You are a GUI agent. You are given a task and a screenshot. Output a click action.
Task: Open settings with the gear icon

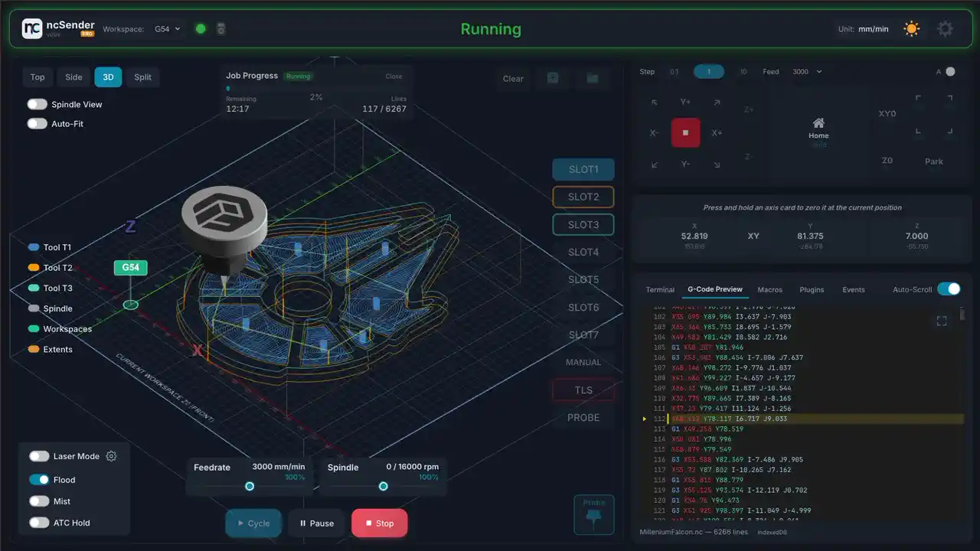tap(946, 29)
